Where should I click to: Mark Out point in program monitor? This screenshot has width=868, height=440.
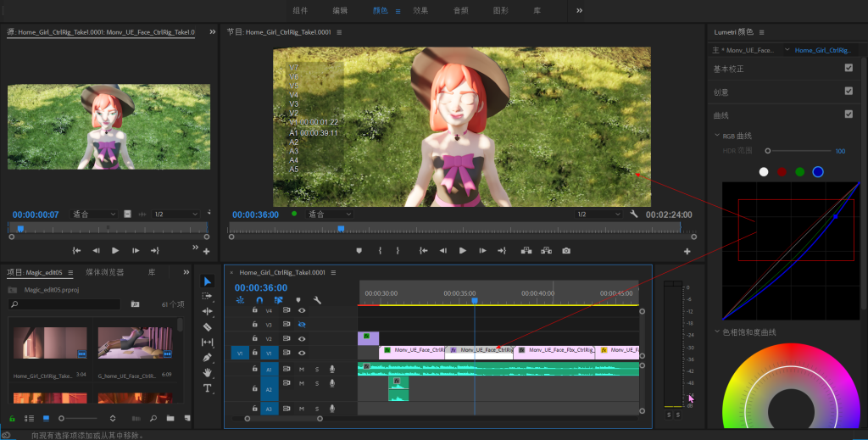[398, 251]
